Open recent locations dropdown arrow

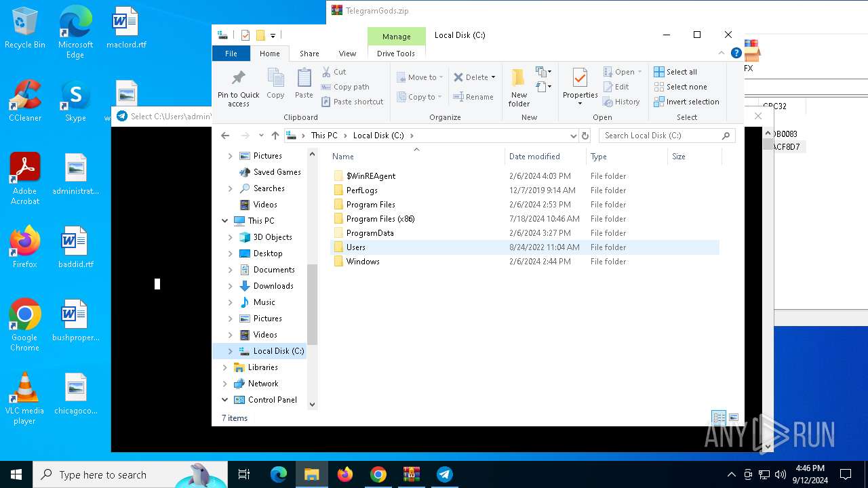tap(261, 136)
